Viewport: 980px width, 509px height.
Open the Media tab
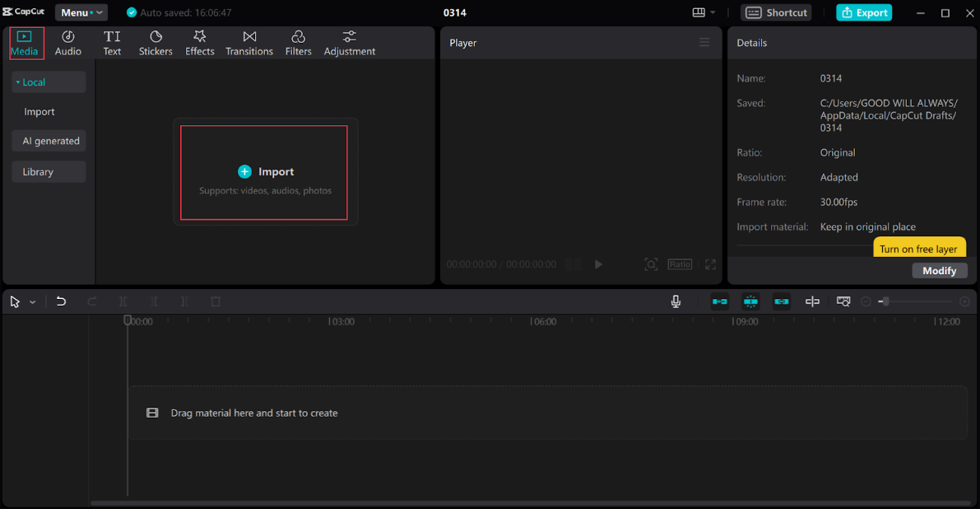pyautogui.click(x=26, y=43)
